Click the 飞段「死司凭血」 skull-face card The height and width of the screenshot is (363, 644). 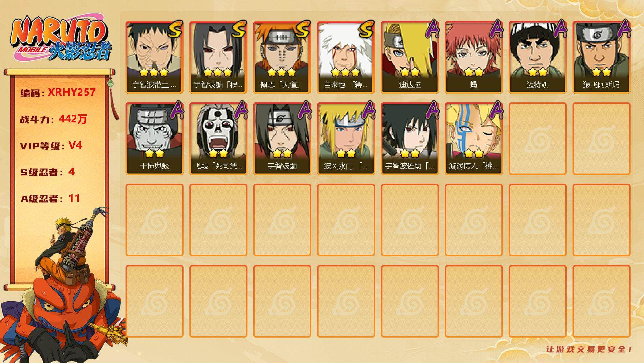pos(218,139)
